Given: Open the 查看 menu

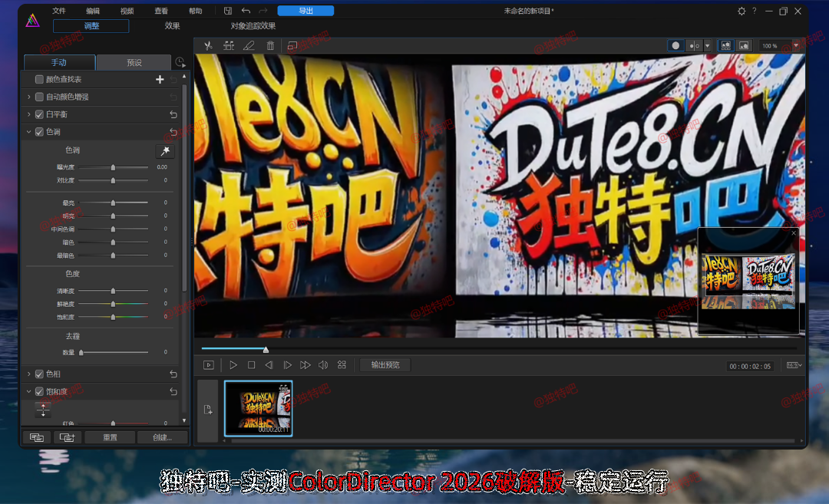Looking at the screenshot, I should tap(161, 11).
